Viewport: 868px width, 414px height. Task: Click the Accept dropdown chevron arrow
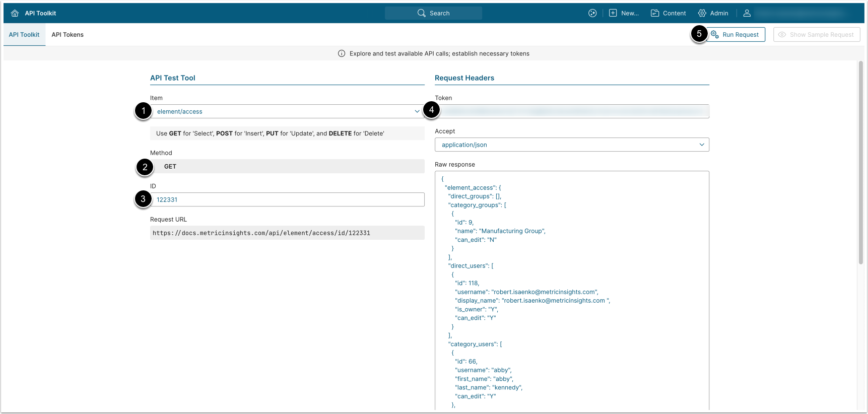[x=702, y=145]
